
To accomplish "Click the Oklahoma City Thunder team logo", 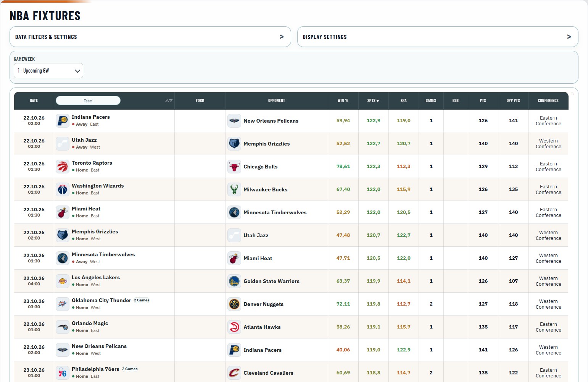I will click(x=63, y=304).
